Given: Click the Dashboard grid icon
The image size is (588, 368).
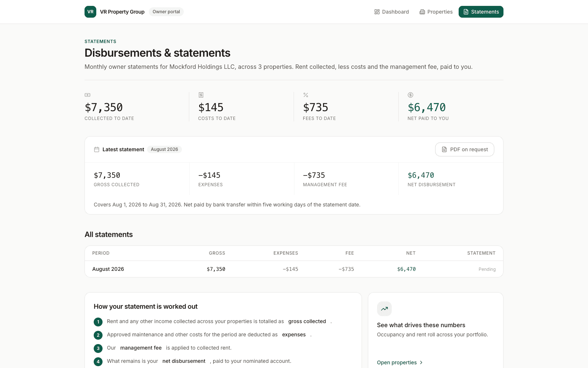Looking at the screenshot, I should pos(377,12).
